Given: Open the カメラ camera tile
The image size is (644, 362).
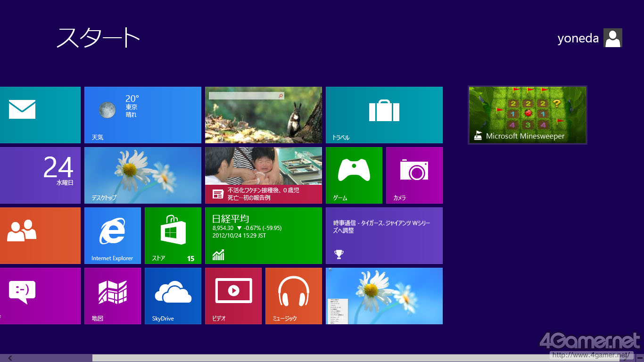Looking at the screenshot, I should [414, 175].
